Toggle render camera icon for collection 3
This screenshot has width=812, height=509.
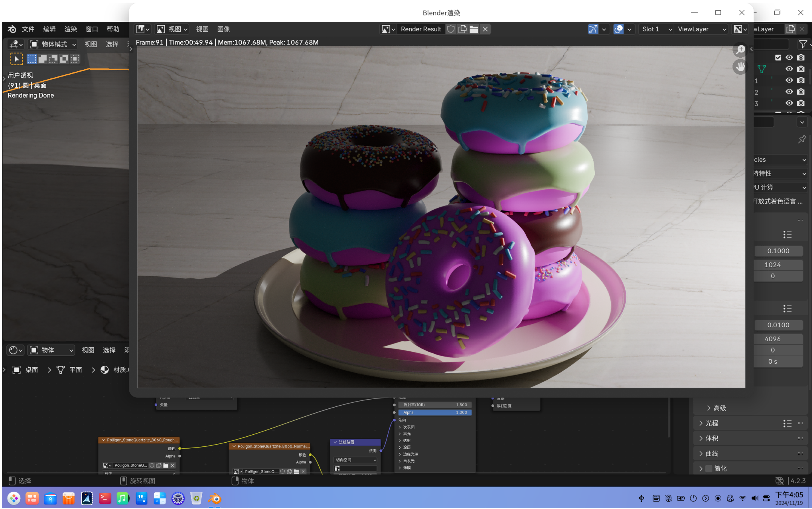click(x=801, y=103)
